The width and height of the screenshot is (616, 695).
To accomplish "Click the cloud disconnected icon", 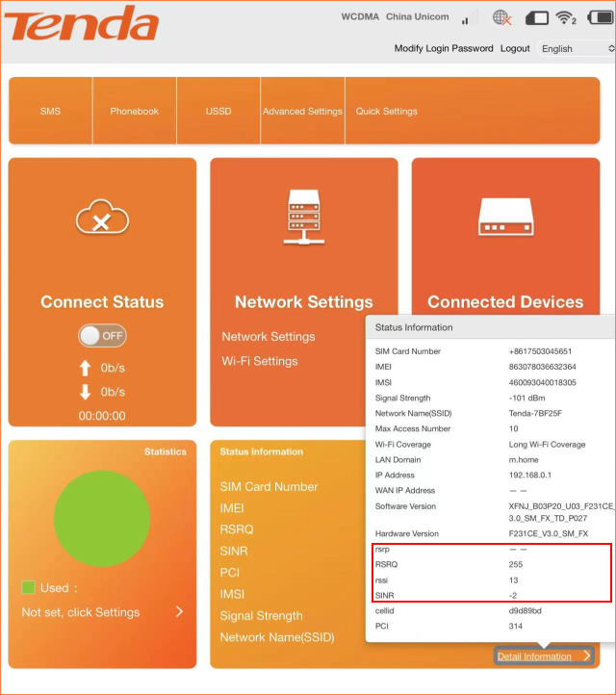I will click(102, 220).
